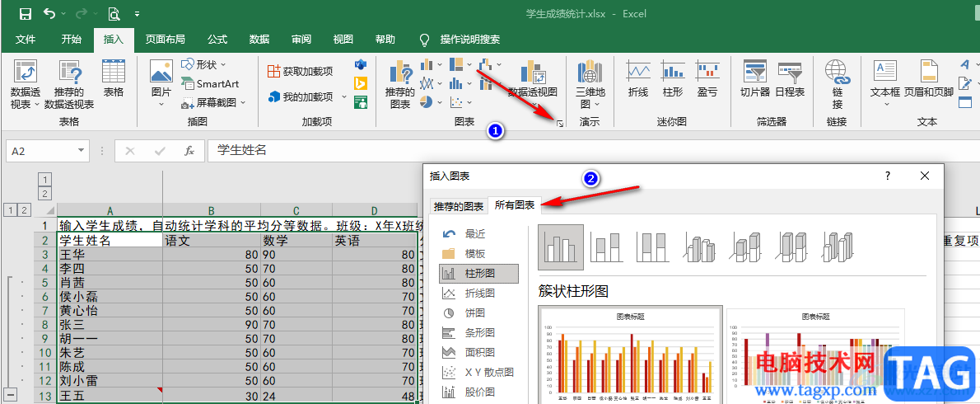
Task: Open the Name Box dropdown showing A2
Action: click(x=81, y=151)
